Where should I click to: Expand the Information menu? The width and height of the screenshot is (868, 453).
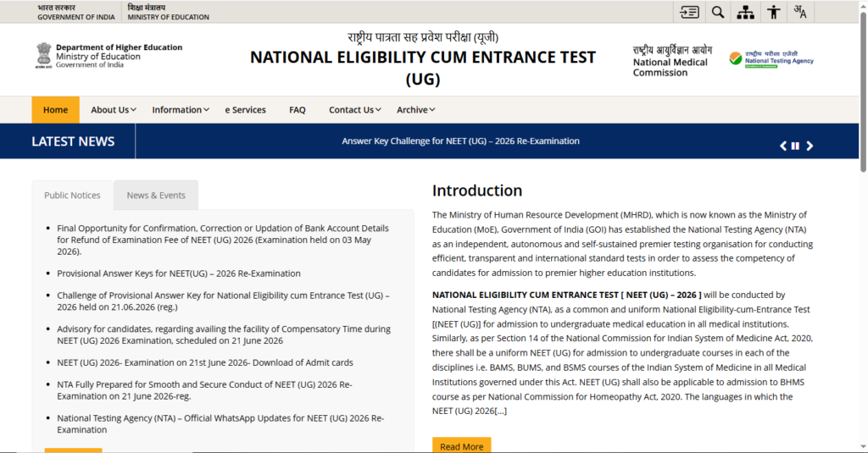[x=181, y=109]
